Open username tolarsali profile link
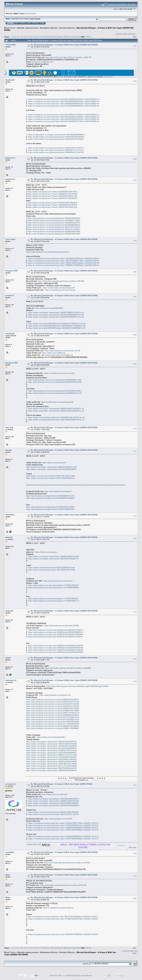The height and width of the screenshot is (980, 142). pos(9,537)
